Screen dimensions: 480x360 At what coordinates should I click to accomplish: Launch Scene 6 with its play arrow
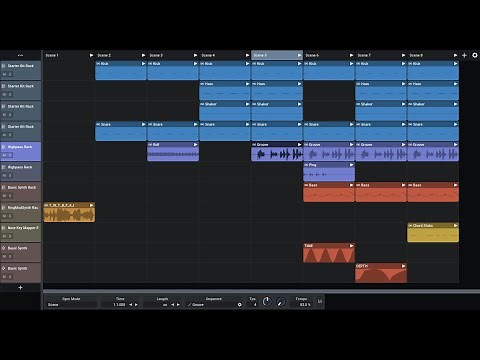click(x=351, y=55)
